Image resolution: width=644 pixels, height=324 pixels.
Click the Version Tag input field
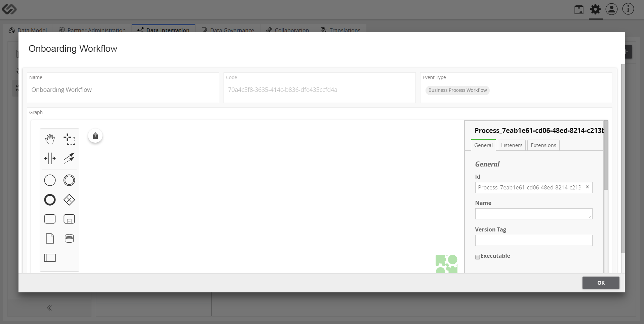pyautogui.click(x=533, y=240)
